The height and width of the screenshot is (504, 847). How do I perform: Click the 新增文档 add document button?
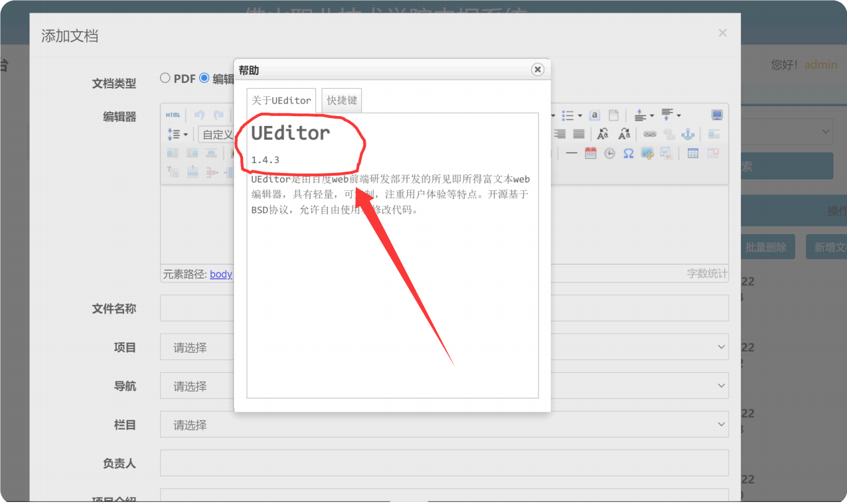[827, 247]
